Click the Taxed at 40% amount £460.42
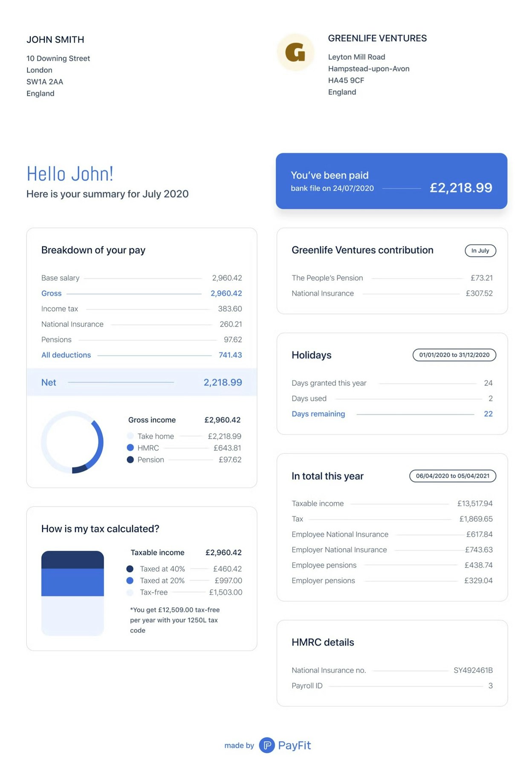 (227, 569)
